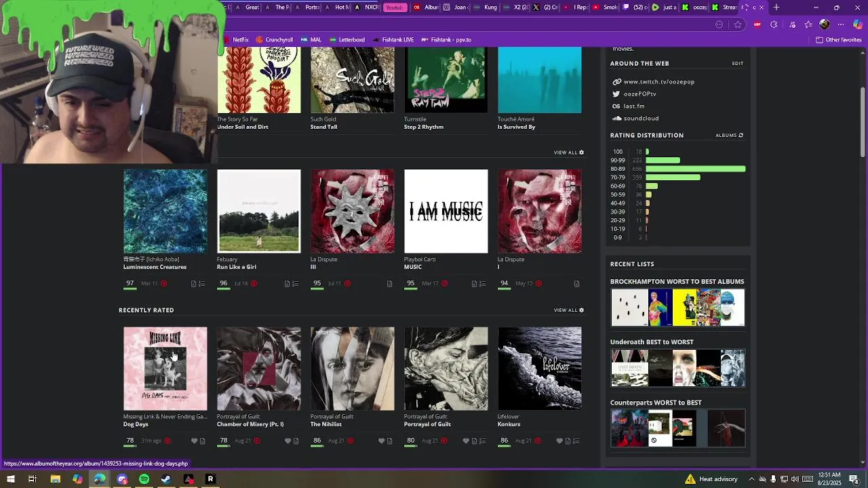Switch to the highlighted Youtube browser tab
The width and height of the screenshot is (868, 488).
point(394,7)
